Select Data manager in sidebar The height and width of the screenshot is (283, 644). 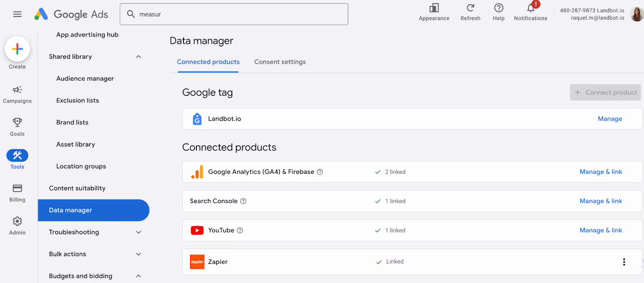[x=93, y=210]
